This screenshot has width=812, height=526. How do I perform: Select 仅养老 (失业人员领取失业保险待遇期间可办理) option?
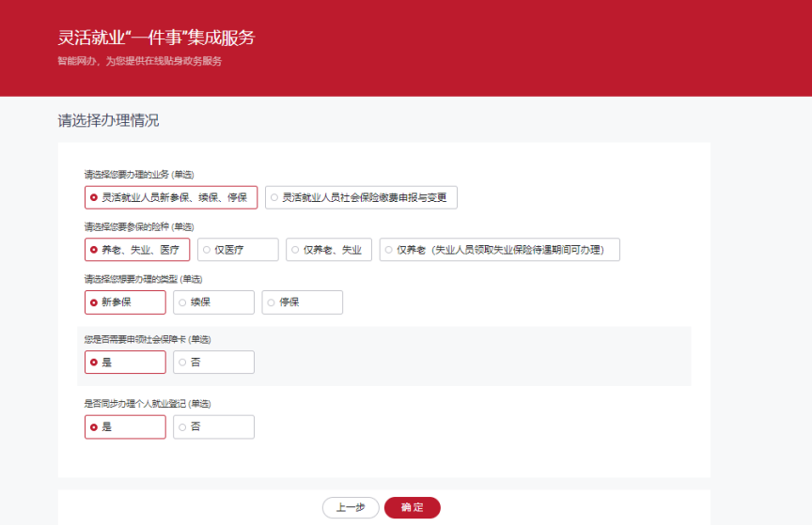pyautogui.click(x=499, y=250)
